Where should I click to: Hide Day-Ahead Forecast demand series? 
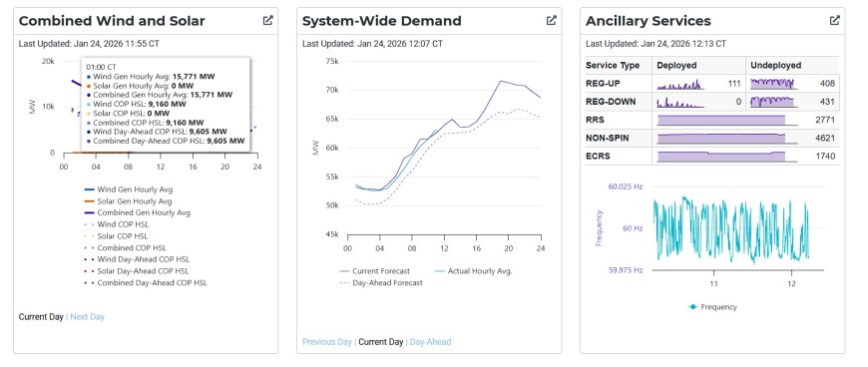coord(380,283)
